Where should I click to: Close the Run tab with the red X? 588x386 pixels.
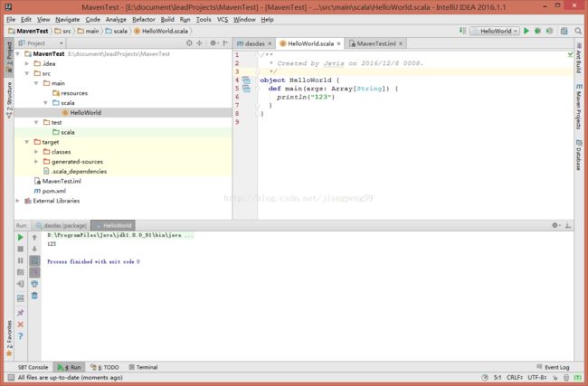click(21, 325)
